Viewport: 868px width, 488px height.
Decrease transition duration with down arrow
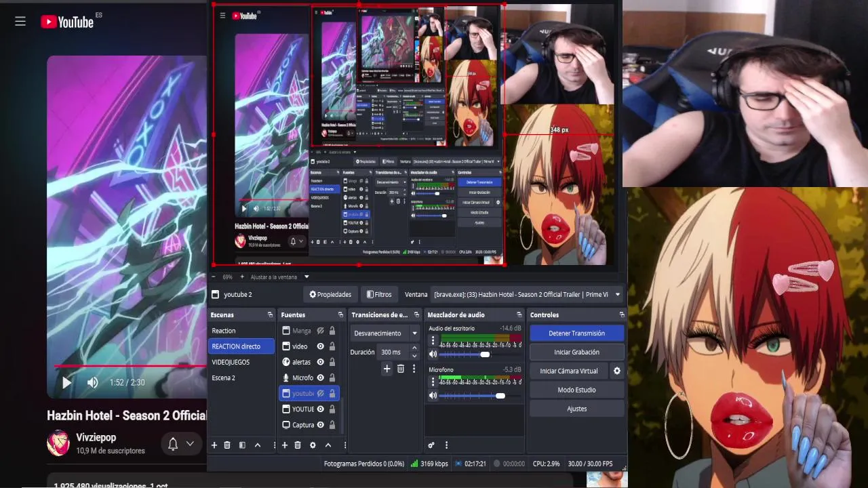coord(414,356)
